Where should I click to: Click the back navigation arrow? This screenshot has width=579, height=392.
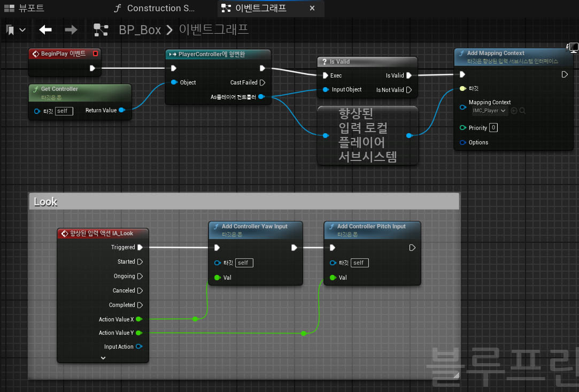(x=45, y=30)
